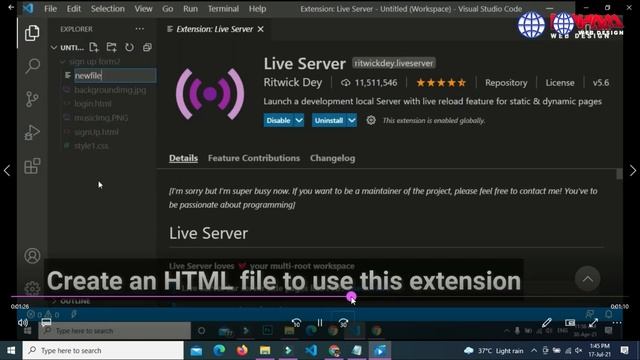This screenshot has height=360, width=640.
Task: Click the back arrow of the video player
Action: 11,7
